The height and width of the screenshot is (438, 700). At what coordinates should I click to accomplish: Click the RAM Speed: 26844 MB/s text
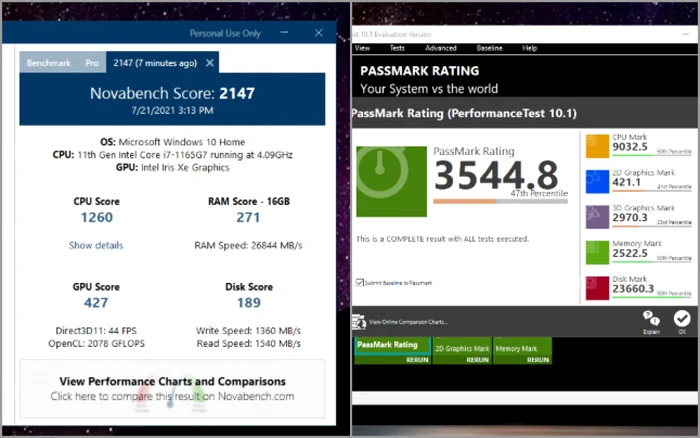point(248,245)
